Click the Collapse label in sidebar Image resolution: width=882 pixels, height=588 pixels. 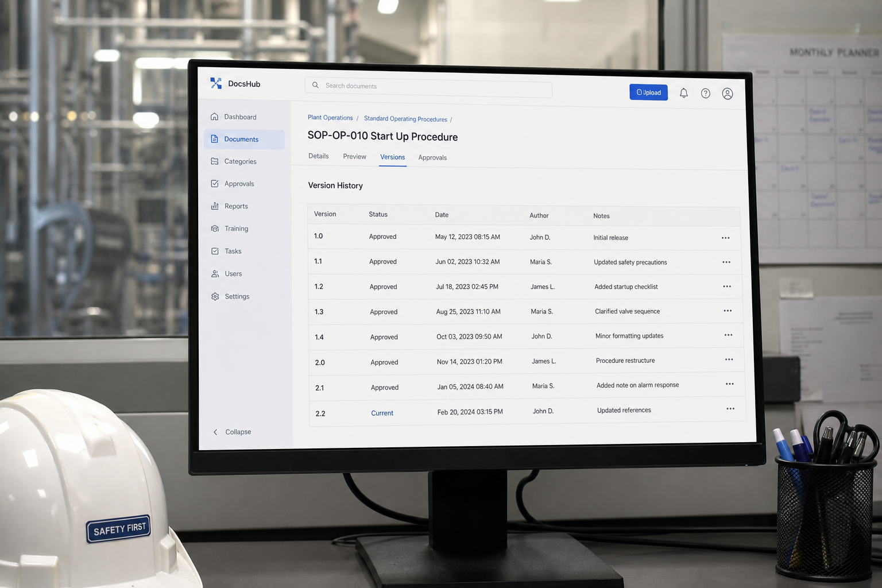click(238, 432)
